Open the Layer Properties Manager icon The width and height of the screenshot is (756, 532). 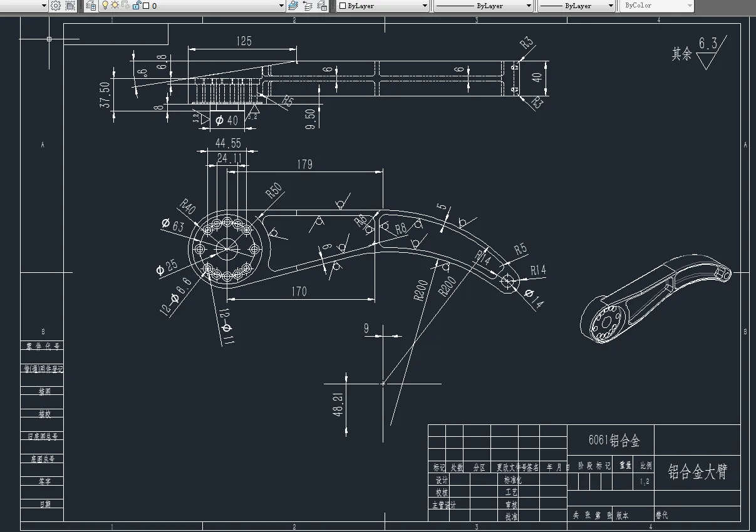coord(91,6)
